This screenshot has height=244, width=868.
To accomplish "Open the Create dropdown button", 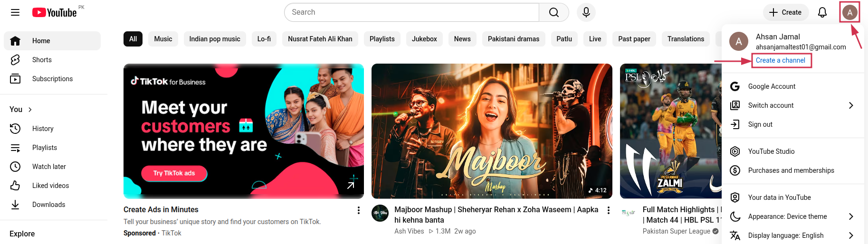I will tap(785, 12).
